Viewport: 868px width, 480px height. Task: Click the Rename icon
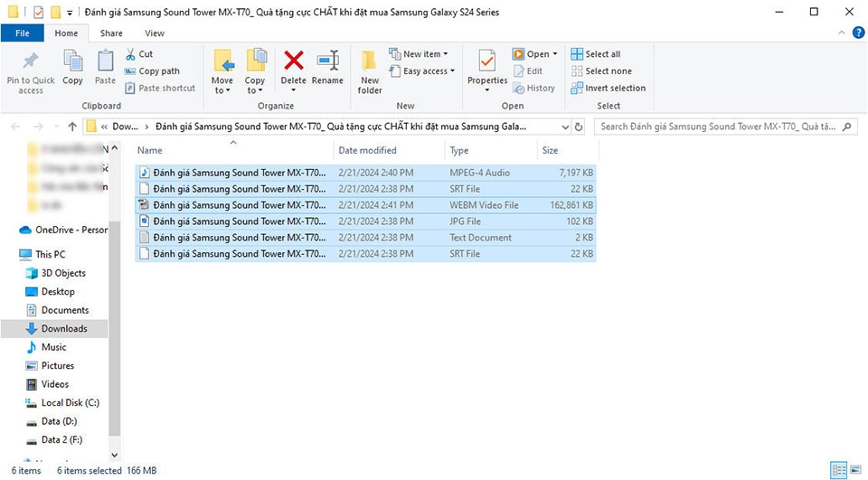click(x=327, y=61)
